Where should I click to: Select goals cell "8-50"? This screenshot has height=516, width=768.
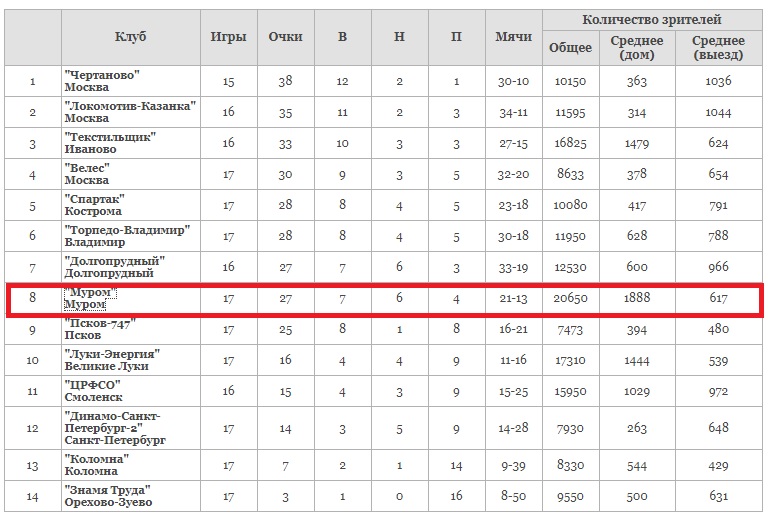click(513, 496)
